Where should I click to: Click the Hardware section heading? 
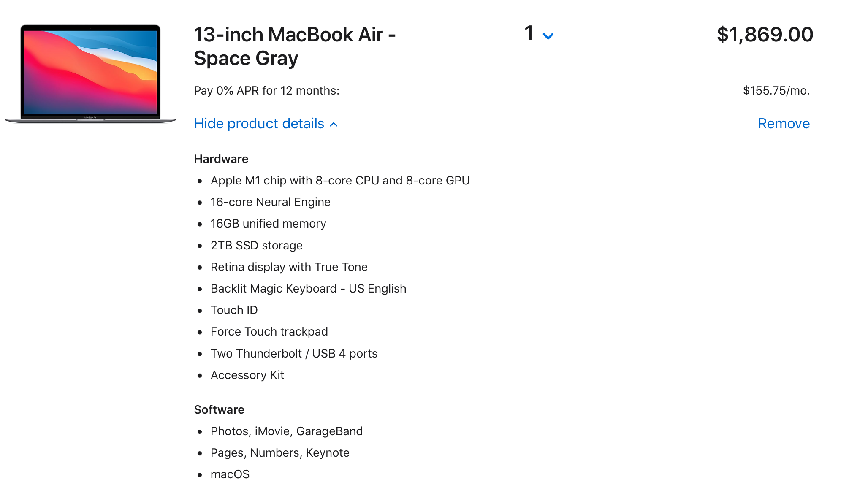[x=221, y=159]
